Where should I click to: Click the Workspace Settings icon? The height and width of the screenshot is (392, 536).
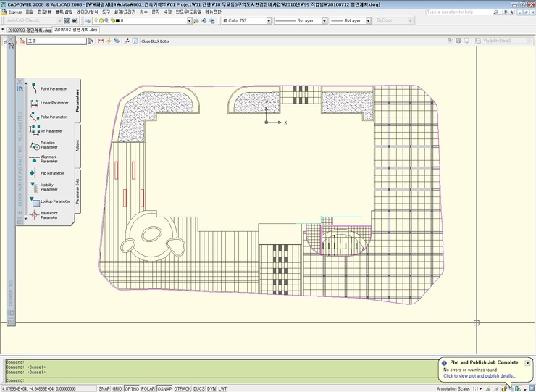(67, 21)
